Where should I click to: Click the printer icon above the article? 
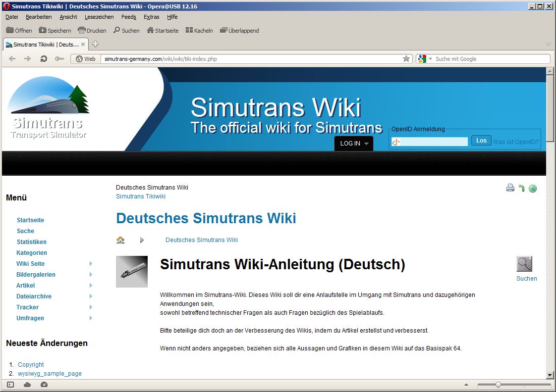[x=510, y=188]
